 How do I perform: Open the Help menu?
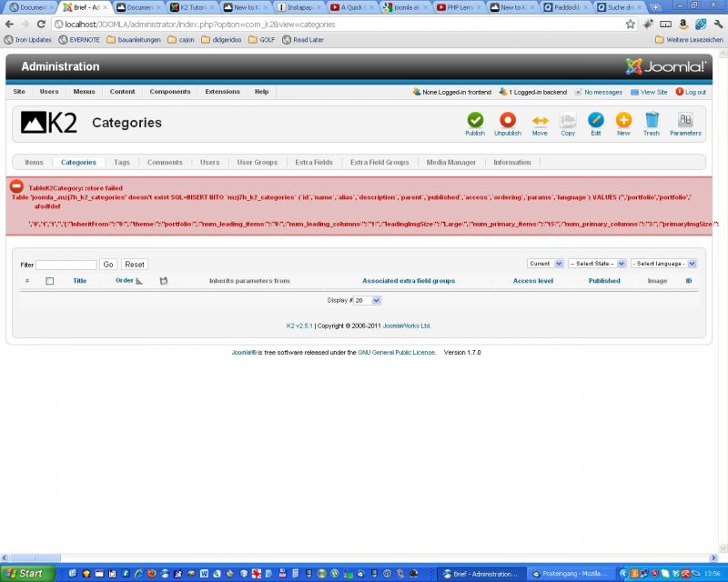[x=261, y=92]
